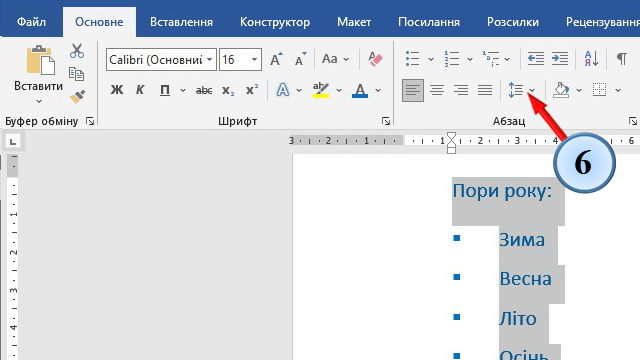Screen dimensions: 640x360
Task: Click the Вставити paste clipboard icon
Action: [40, 60]
